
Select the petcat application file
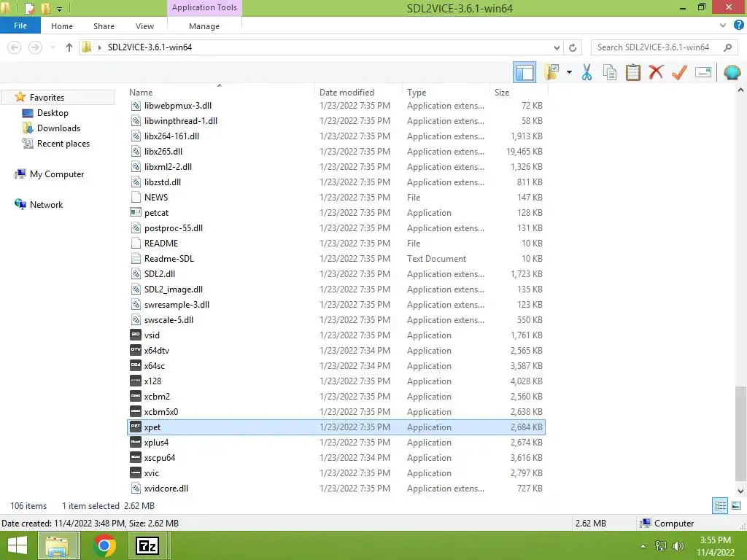click(336, 212)
